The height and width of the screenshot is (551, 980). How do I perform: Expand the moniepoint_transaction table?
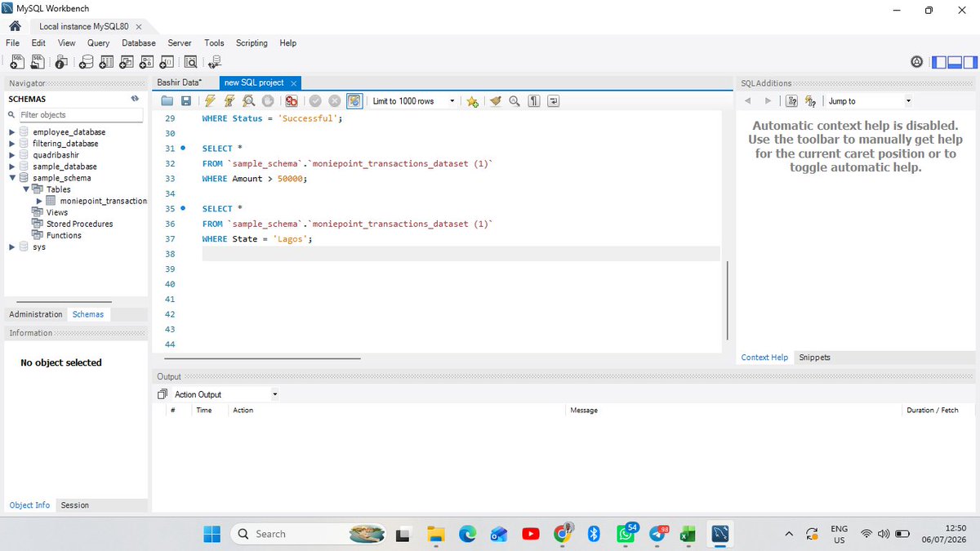[x=39, y=201]
